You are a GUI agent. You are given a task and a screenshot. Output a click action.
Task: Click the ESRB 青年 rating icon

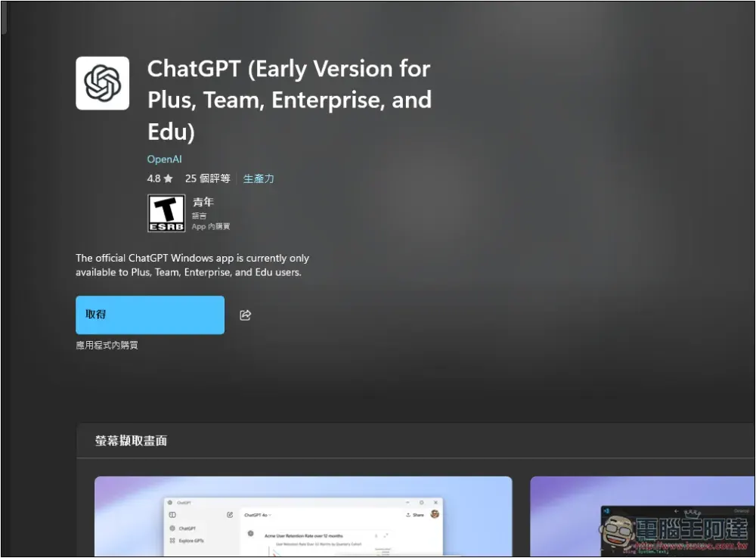(166, 212)
